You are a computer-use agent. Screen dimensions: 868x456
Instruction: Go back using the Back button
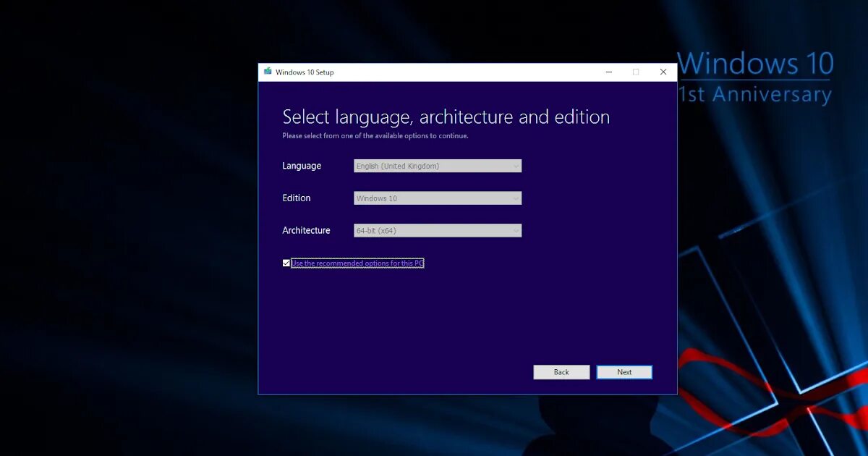(x=561, y=372)
